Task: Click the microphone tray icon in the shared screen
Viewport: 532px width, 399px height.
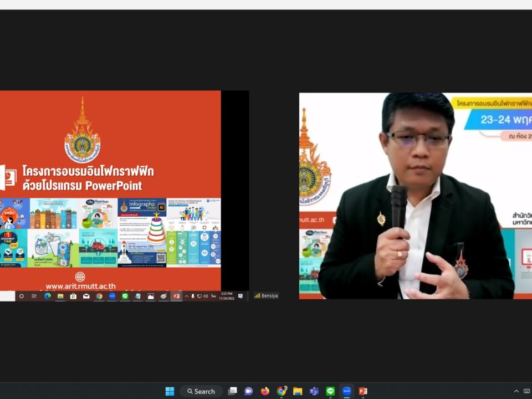Action: [x=193, y=296]
